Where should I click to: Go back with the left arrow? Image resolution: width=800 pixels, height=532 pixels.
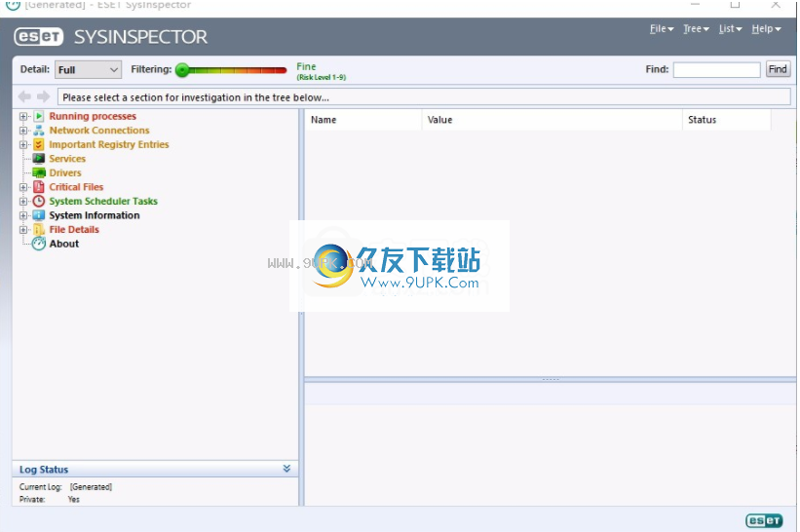click(24, 96)
